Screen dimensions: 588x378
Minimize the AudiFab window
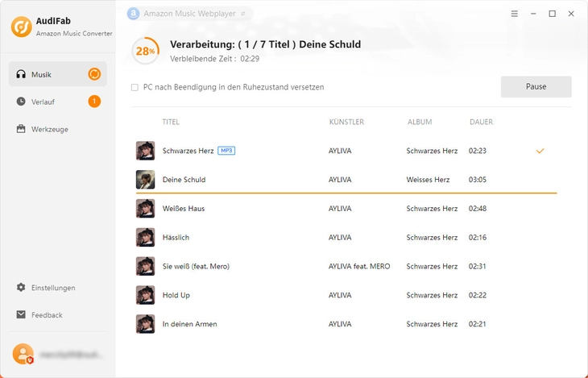(533, 14)
